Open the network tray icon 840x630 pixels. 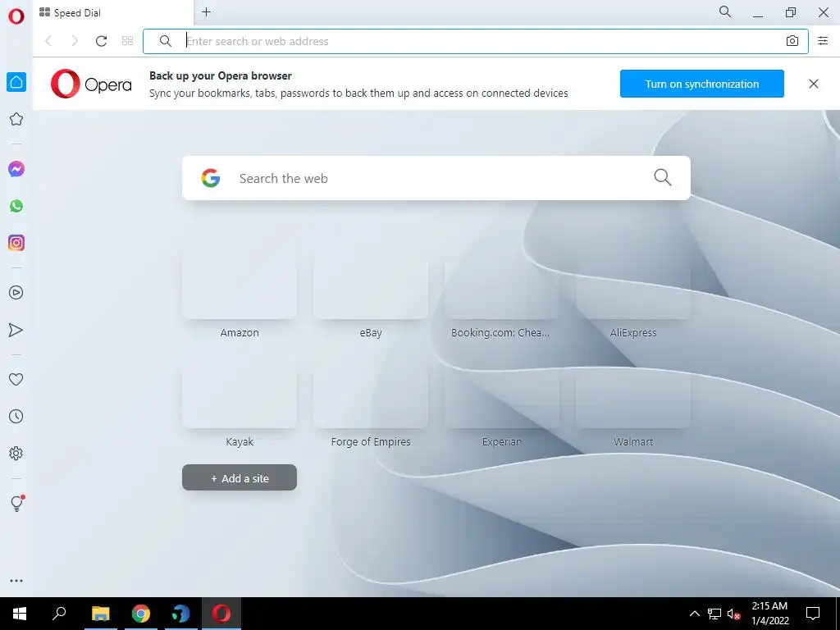coord(714,614)
